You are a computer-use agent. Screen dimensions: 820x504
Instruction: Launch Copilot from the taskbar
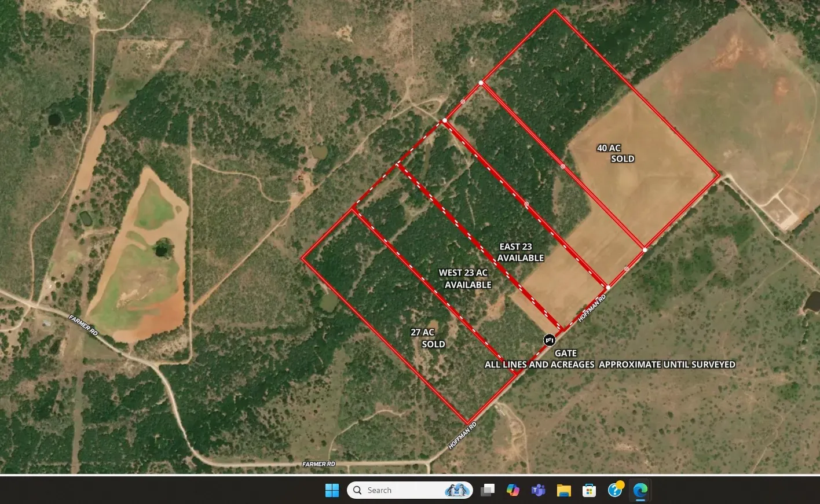pyautogui.click(x=513, y=490)
